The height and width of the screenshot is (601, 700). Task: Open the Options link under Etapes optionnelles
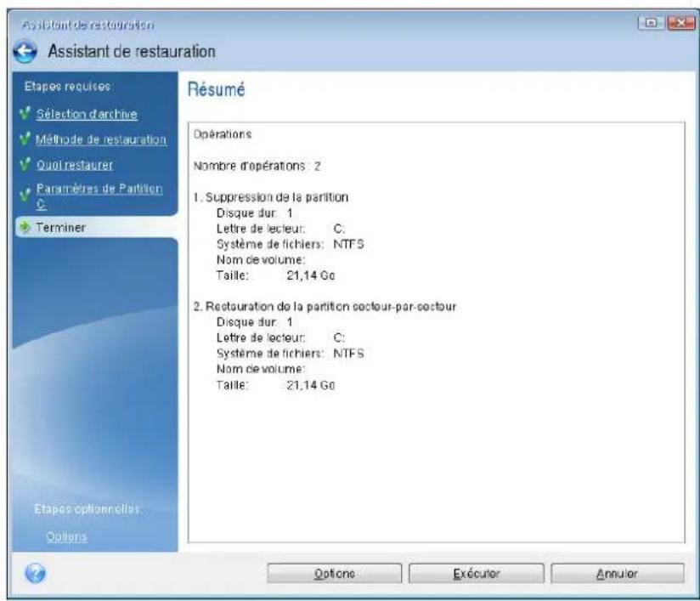[66, 536]
